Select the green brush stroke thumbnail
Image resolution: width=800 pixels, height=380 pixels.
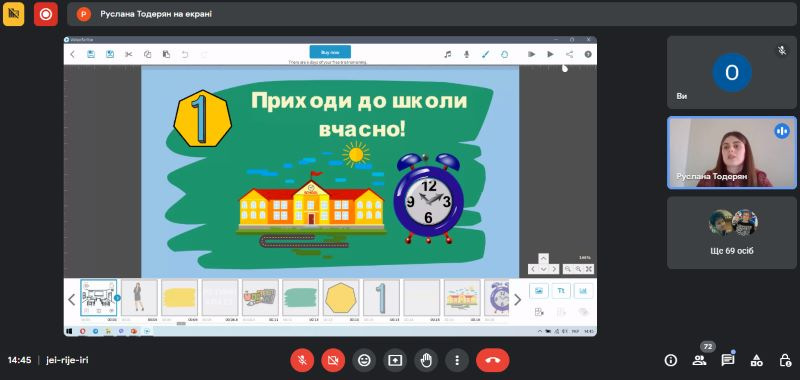click(x=301, y=297)
